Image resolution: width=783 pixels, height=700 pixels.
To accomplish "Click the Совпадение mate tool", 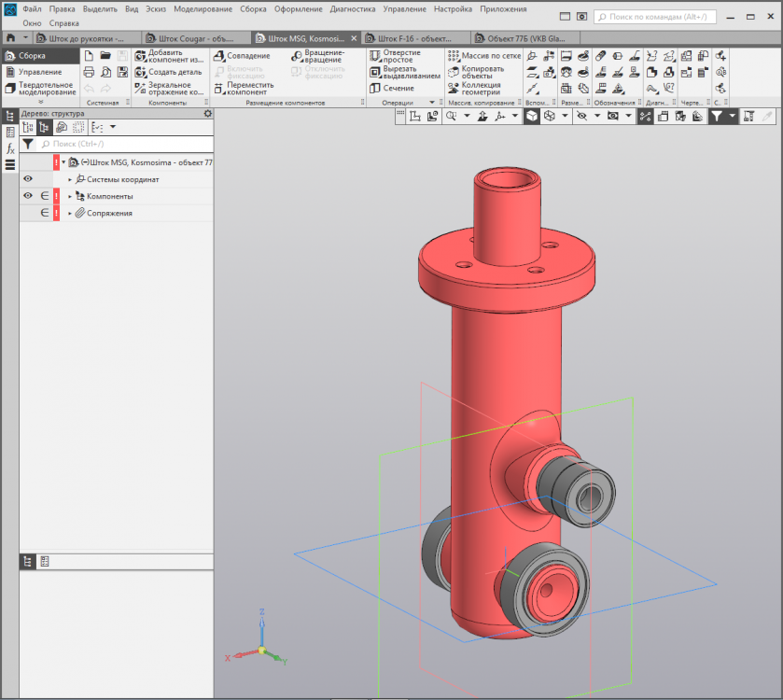I will pyautogui.click(x=247, y=56).
